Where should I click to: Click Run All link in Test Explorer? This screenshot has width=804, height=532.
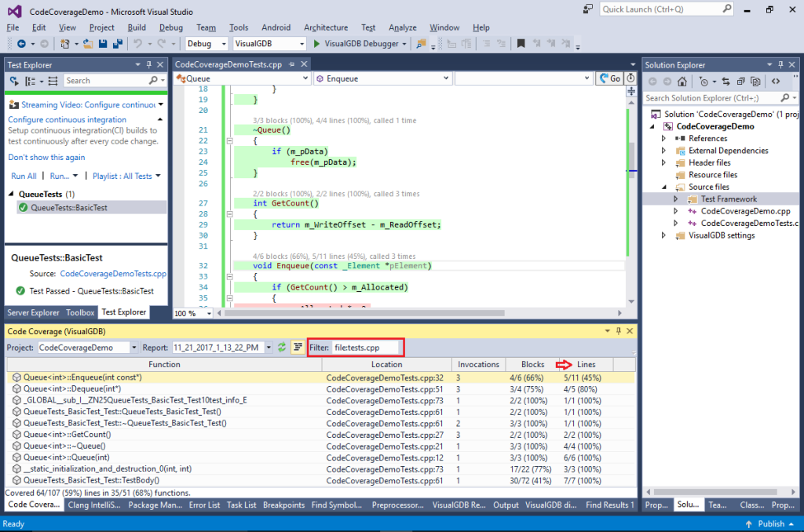pos(24,176)
